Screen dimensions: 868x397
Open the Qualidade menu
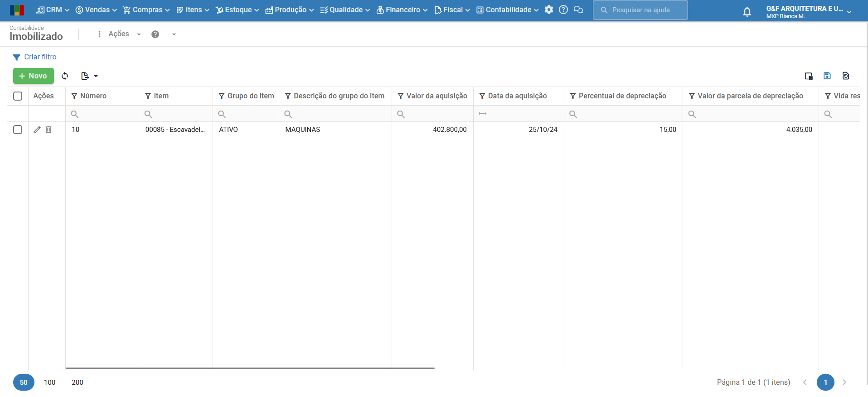click(344, 10)
